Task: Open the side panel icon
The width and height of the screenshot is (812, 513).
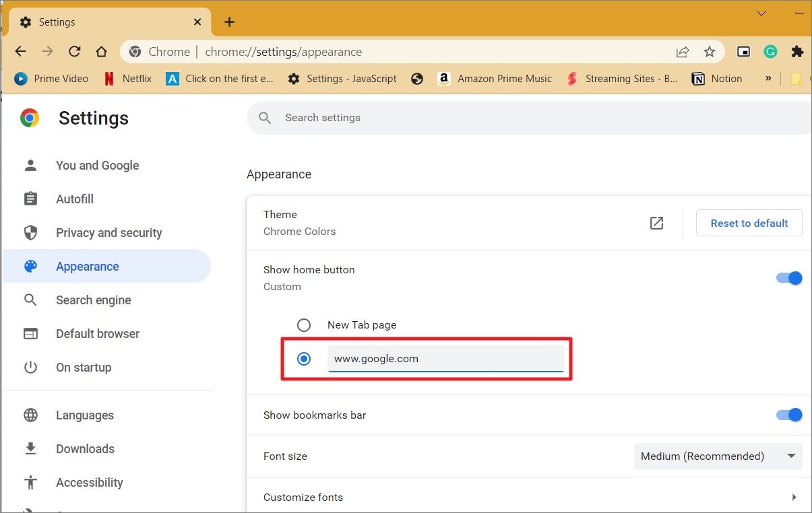Action: (x=743, y=51)
